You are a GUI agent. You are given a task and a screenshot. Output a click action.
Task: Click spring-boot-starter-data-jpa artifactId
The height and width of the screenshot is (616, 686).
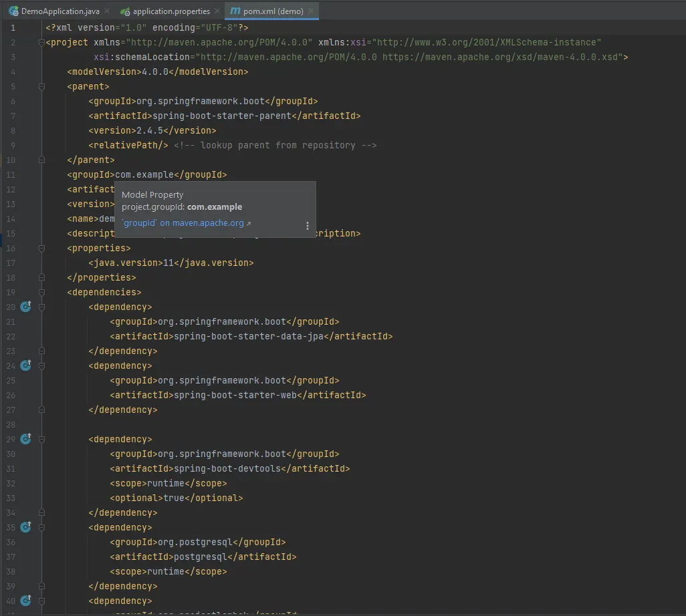click(x=249, y=336)
